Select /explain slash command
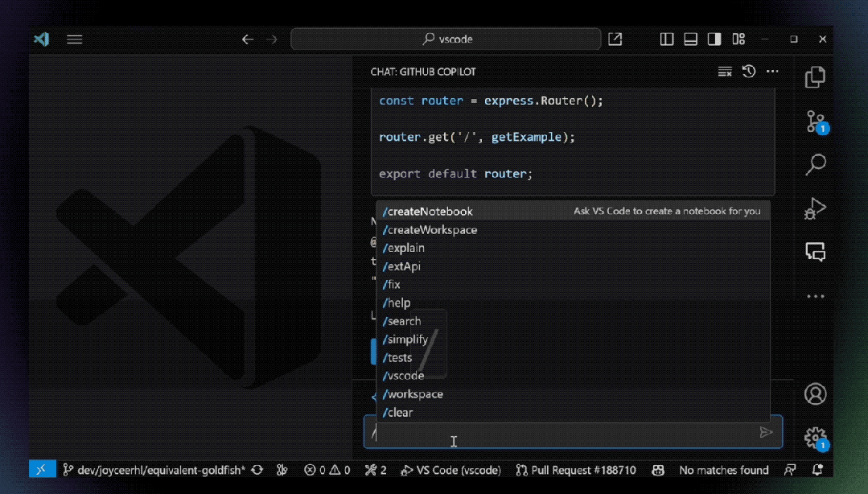 573,248
